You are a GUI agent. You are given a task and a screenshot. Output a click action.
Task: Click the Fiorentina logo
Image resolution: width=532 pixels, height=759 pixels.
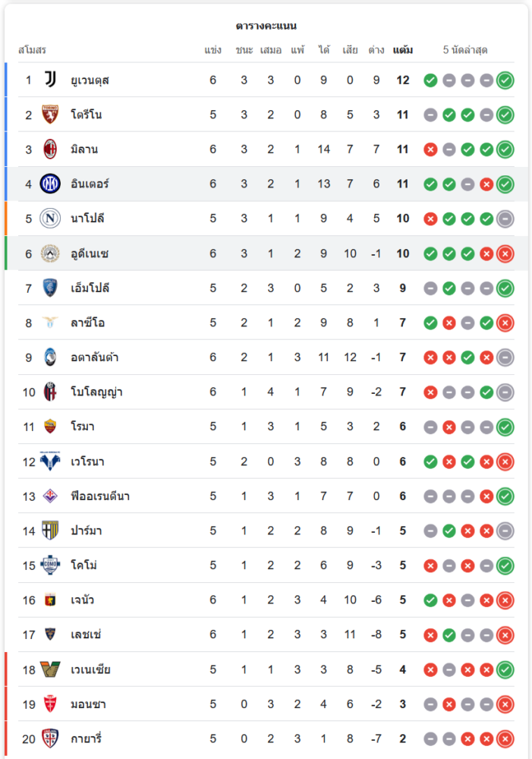pyautogui.click(x=50, y=496)
